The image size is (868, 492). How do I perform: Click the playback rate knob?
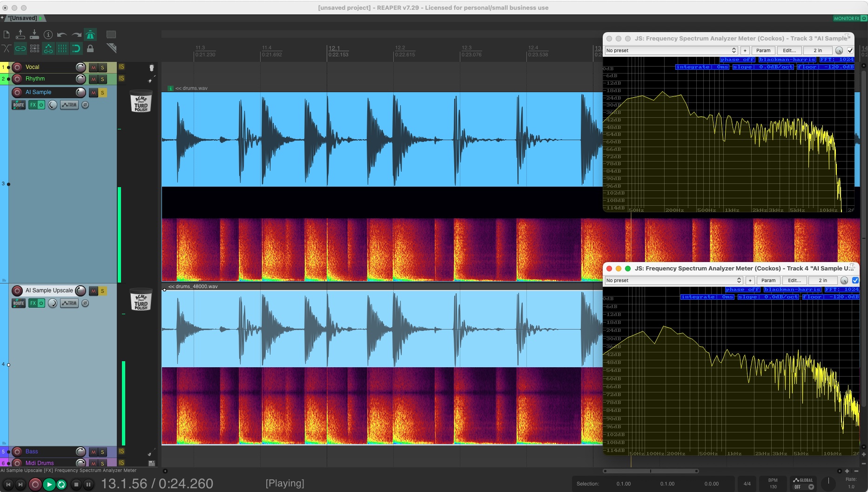[828, 483]
